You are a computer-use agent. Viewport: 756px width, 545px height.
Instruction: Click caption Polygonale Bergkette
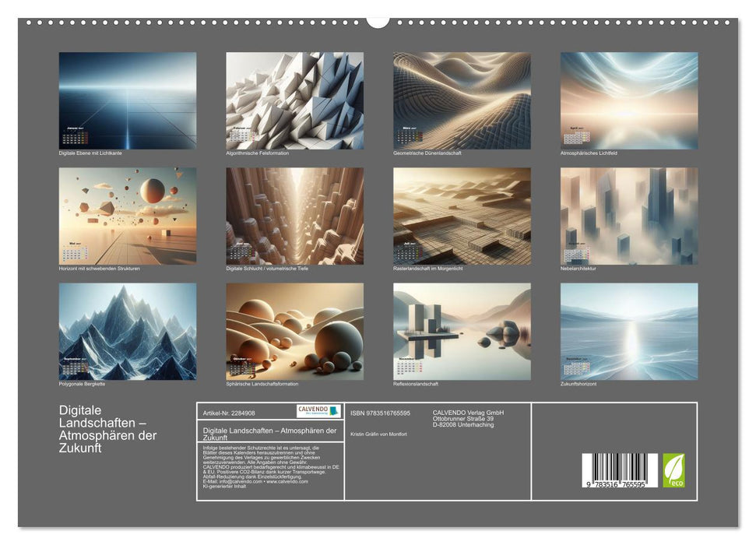(82, 384)
